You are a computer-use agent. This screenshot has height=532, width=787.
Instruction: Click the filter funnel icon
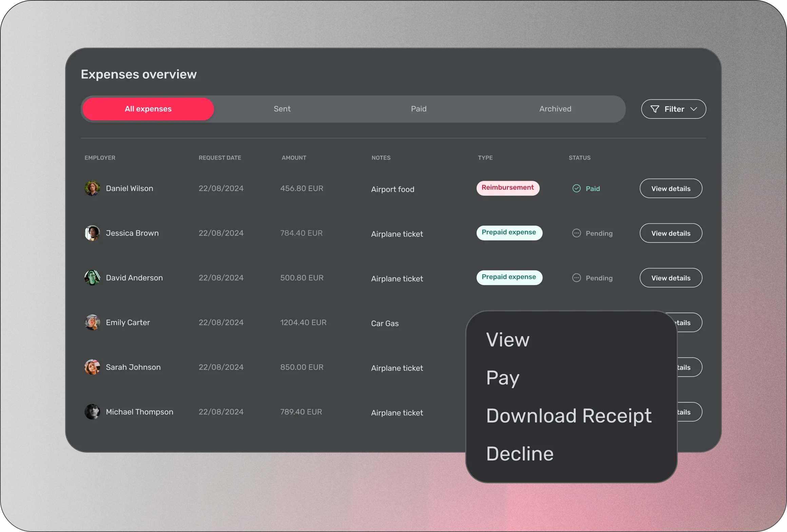[655, 109]
